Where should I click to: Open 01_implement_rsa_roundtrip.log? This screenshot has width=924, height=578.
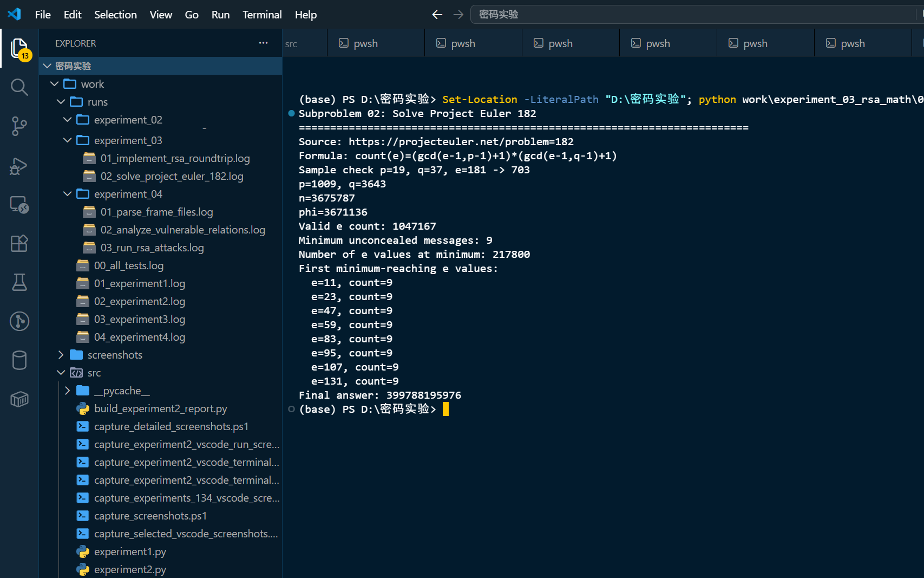[x=175, y=158]
